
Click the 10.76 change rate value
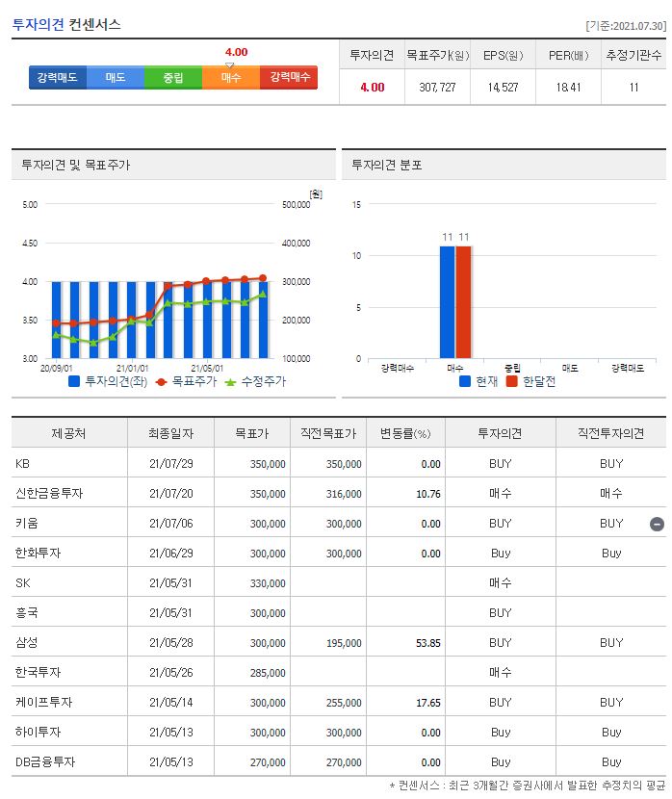428,494
